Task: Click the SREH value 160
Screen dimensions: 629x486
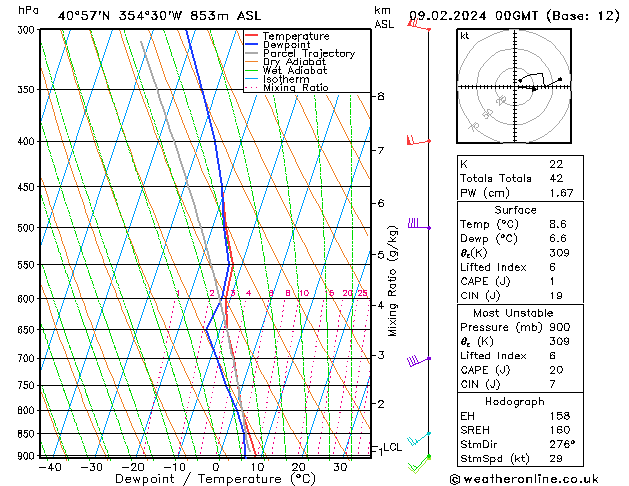Action: click(x=560, y=430)
